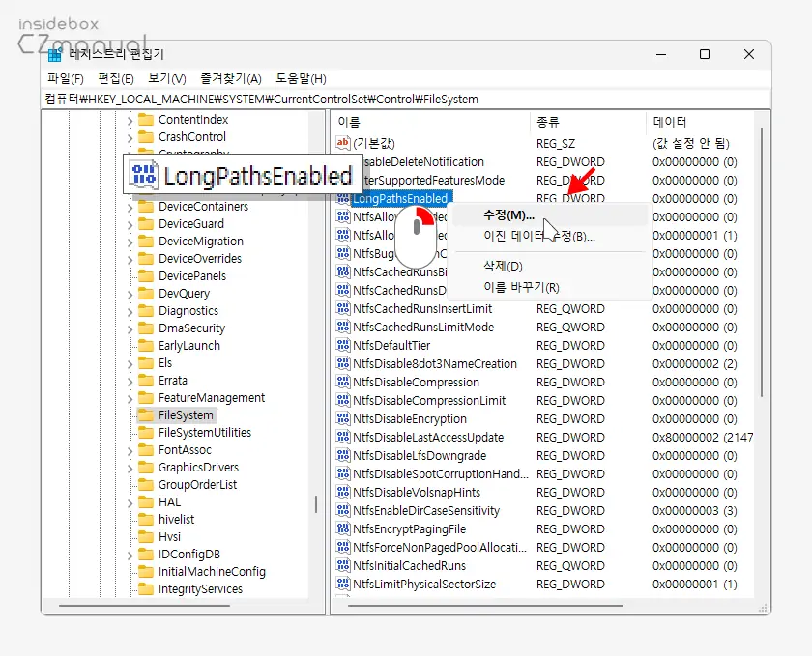Select the GraphicsDrivers folder icon
The width and height of the screenshot is (812, 656).
click(x=145, y=467)
